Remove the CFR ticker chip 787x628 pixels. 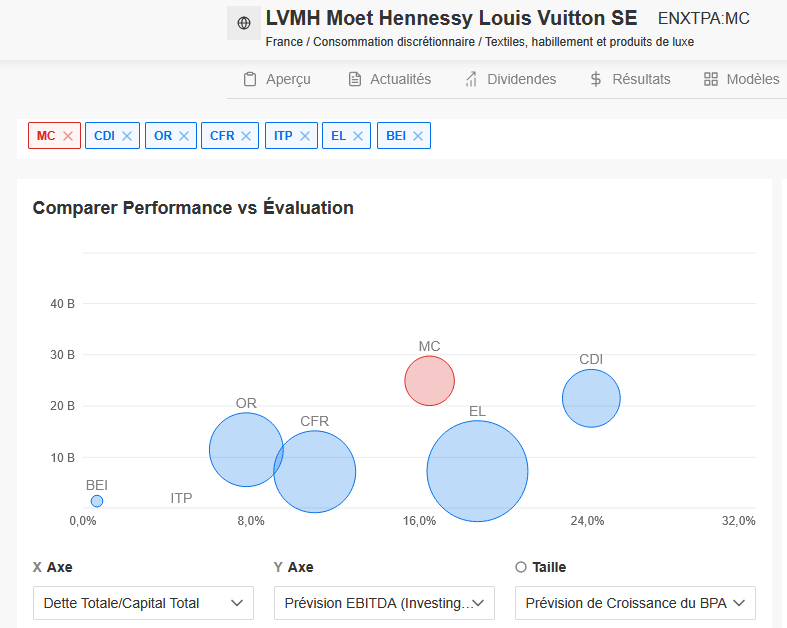[246, 136]
